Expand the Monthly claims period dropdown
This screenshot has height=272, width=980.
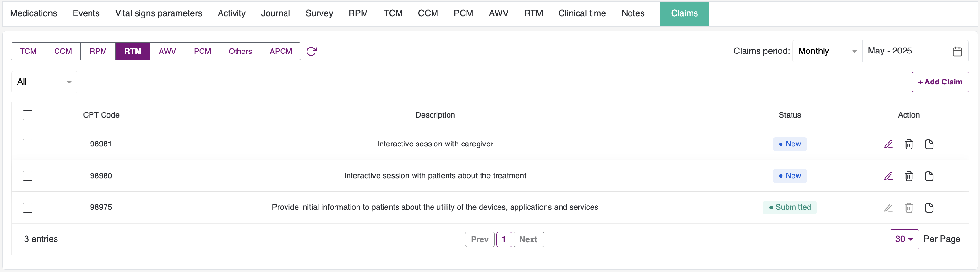pyautogui.click(x=827, y=51)
